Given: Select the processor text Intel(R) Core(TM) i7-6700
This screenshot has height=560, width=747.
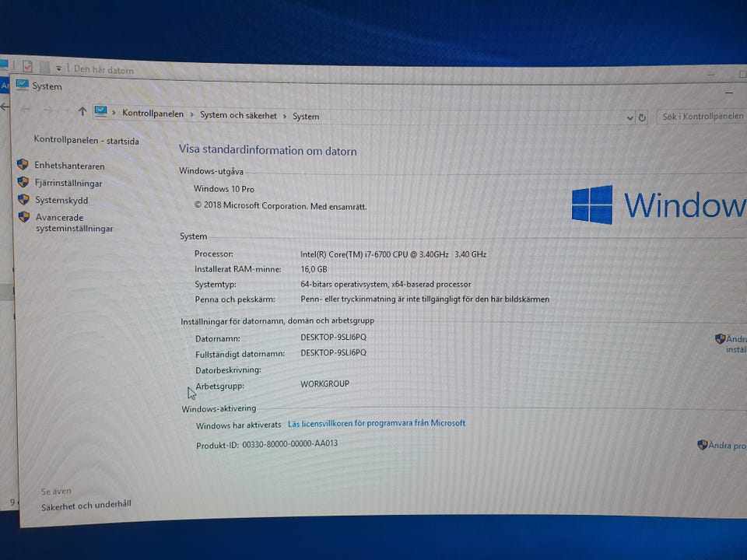Looking at the screenshot, I should 393,254.
